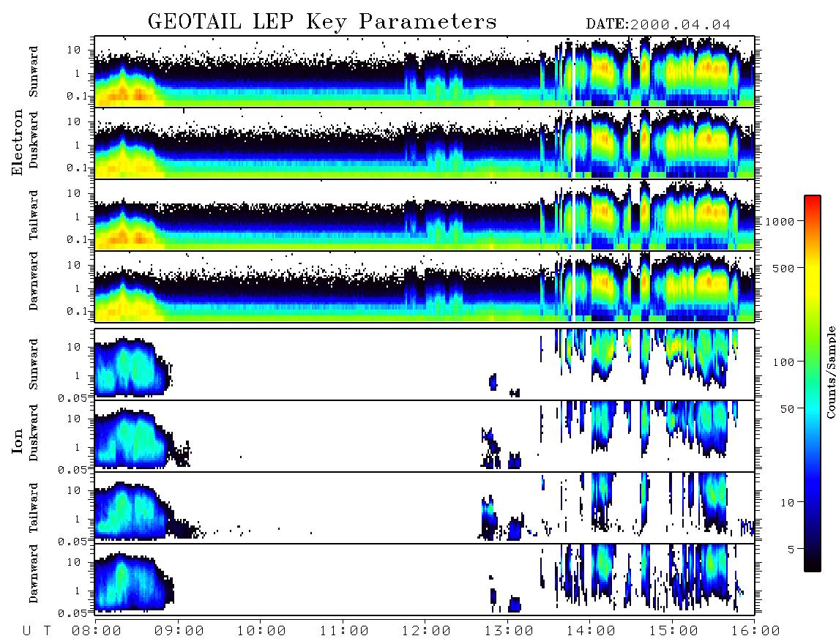Screen dimensions: 836x644
Task: Click the Electron Duskward spectrogram panel
Action: click(x=425, y=143)
